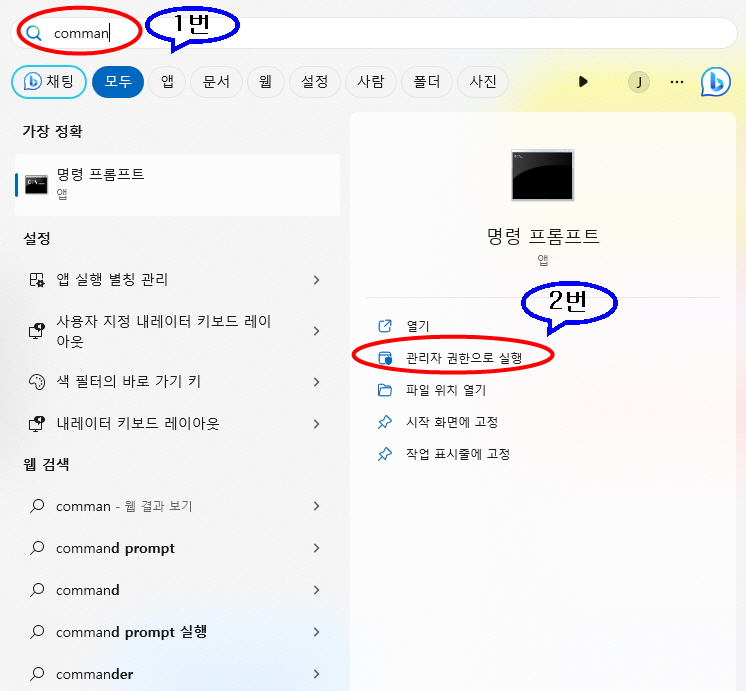Image resolution: width=746 pixels, height=691 pixels.
Task: Choose 작업 표시줄에 고정
Action: tap(458, 454)
